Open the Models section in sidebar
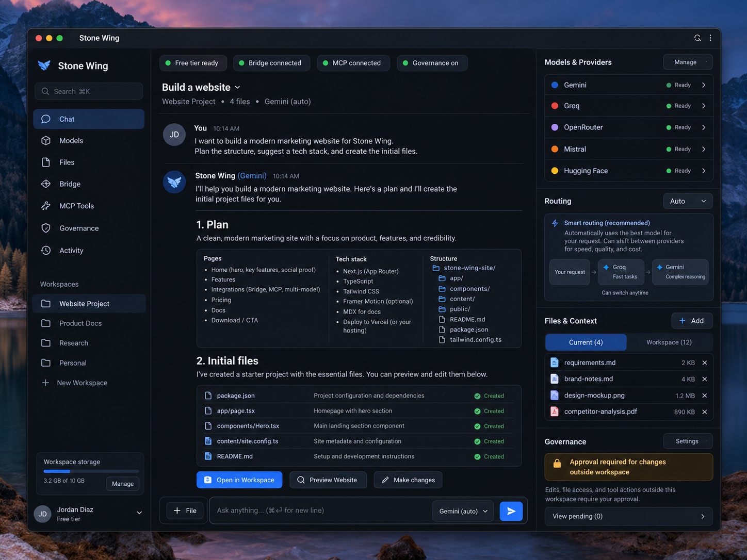Screen dimensions: 747x560 click(89, 141)
